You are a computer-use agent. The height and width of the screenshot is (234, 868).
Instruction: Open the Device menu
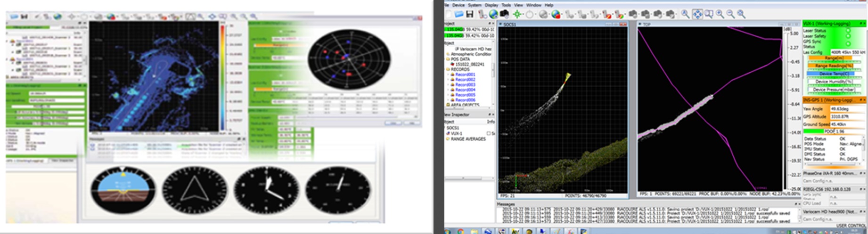459,5
